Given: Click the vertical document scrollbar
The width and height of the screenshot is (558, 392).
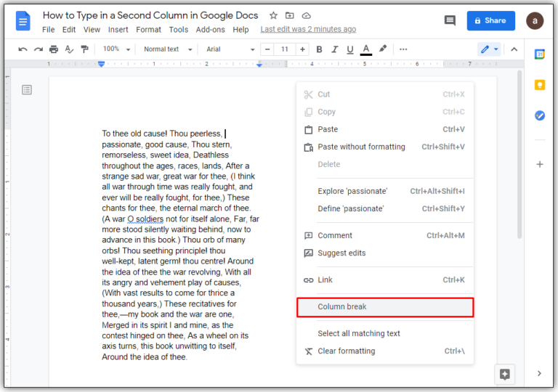Looking at the screenshot, I should 519,155.
